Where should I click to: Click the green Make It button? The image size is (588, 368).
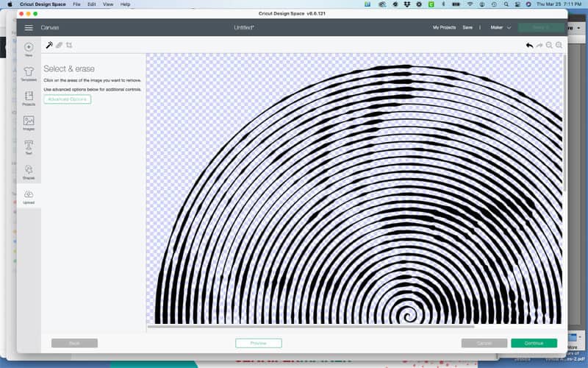tap(541, 27)
